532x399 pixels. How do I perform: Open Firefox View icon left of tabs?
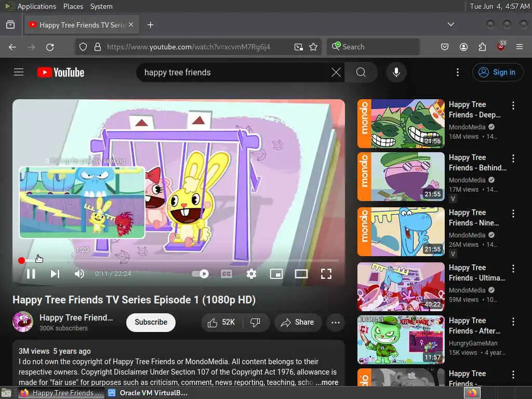(x=10, y=25)
